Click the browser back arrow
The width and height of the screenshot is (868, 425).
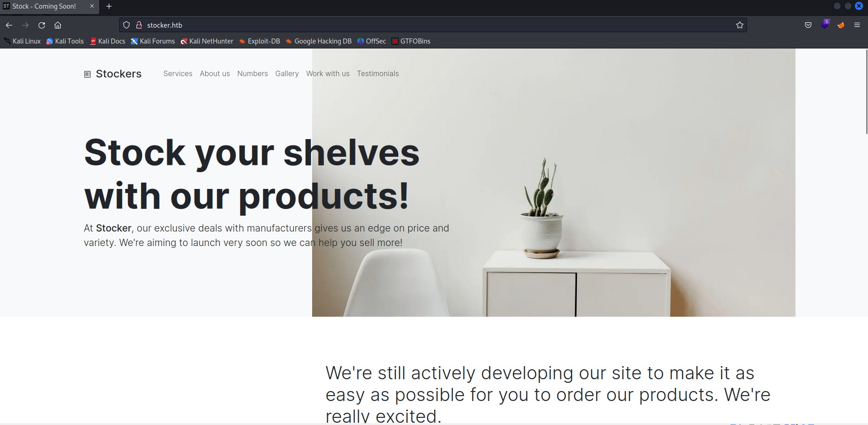pos(9,25)
